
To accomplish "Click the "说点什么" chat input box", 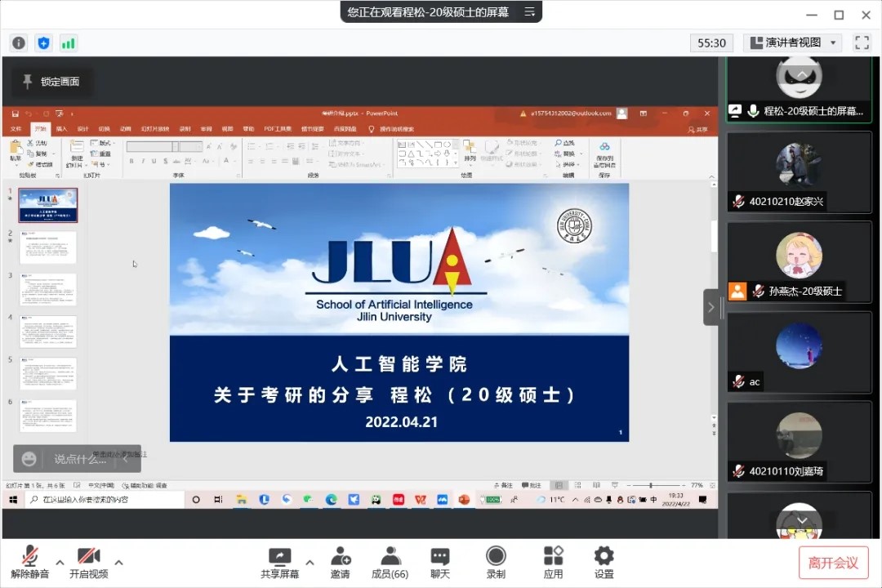I will pyautogui.click(x=80, y=459).
